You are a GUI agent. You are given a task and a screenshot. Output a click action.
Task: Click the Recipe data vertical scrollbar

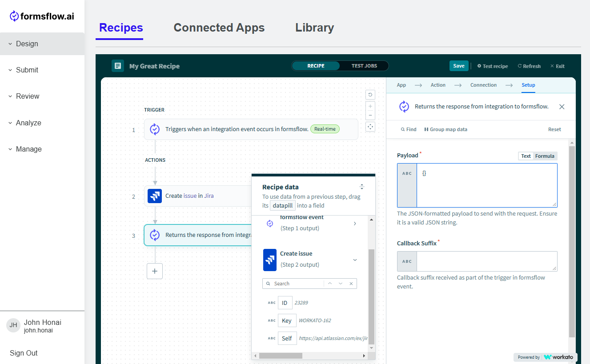tap(372, 297)
